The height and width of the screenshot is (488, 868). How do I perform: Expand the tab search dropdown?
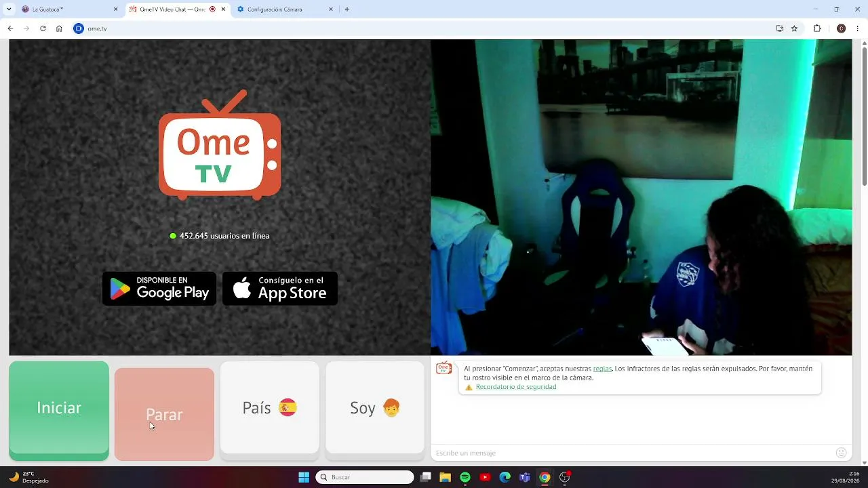9,9
